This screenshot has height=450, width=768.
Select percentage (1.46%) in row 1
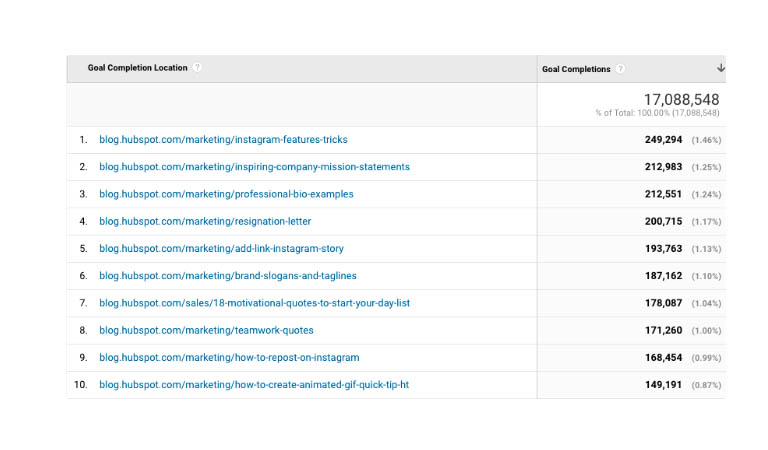[706, 140]
